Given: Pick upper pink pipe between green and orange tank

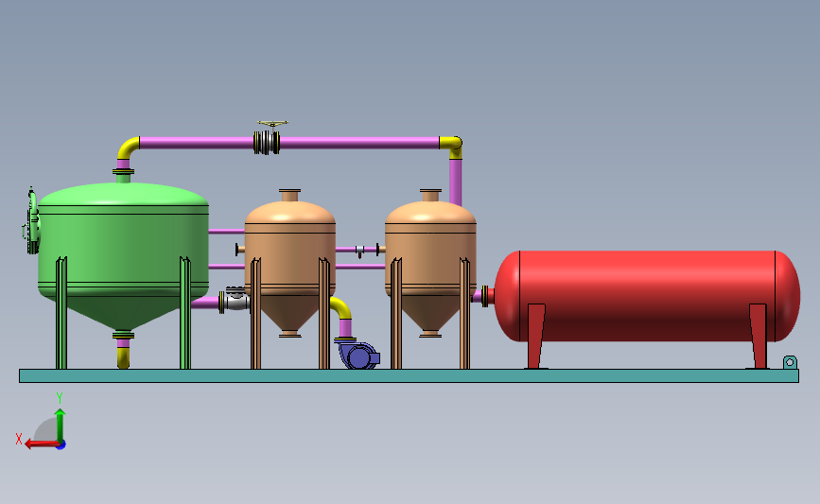Looking at the screenshot, I should 226,231.
